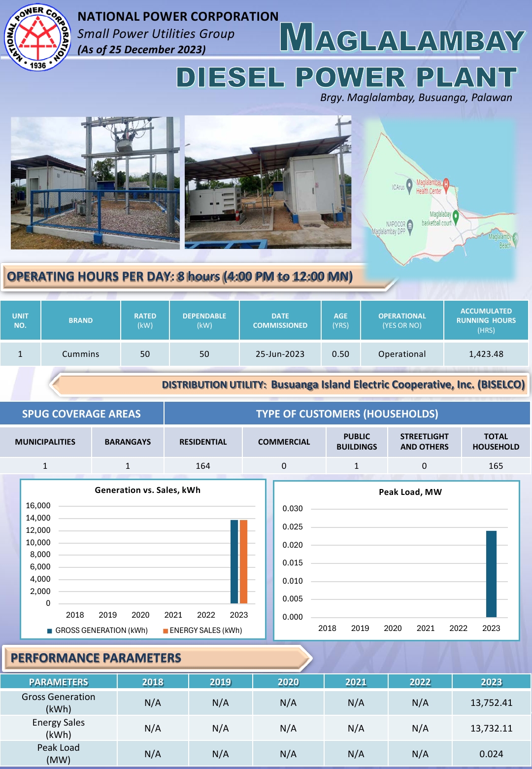Click the RATED (kW) column header
Screen dimensions: 532x769
(145, 320)
